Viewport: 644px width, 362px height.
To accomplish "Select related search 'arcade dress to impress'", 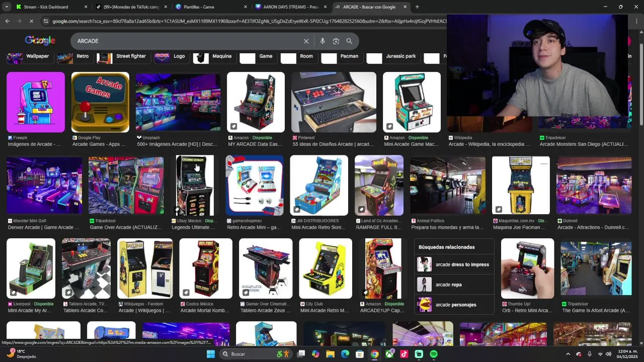I will [x=454, y=264].
